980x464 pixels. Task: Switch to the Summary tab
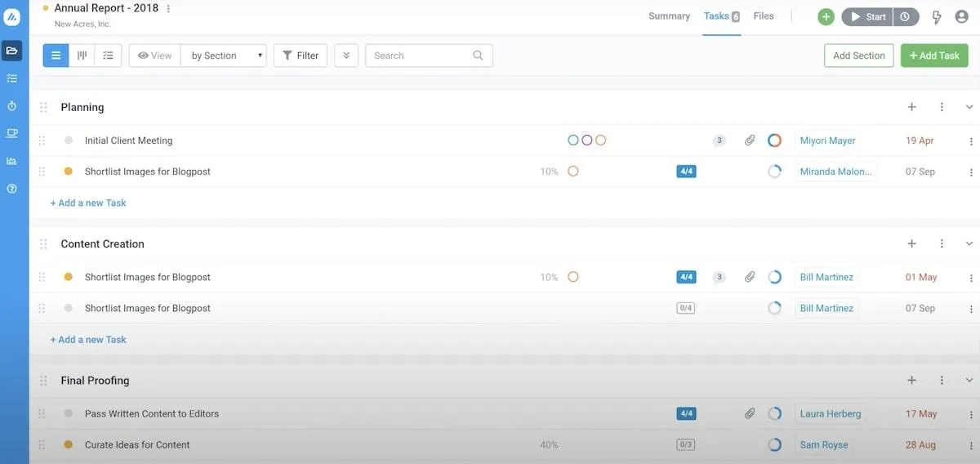669,16
